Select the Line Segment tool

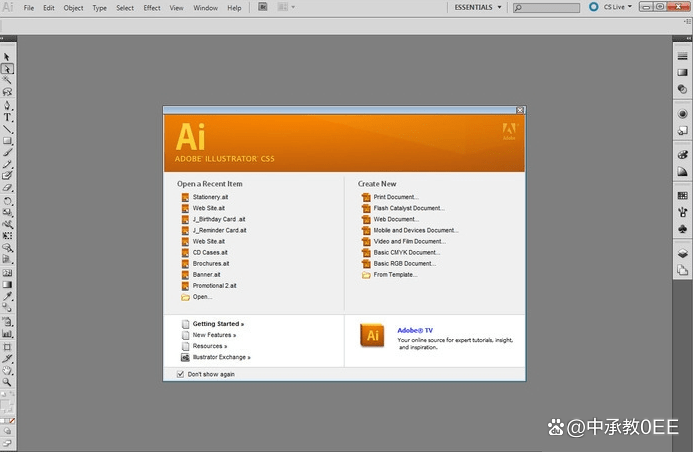7,129
